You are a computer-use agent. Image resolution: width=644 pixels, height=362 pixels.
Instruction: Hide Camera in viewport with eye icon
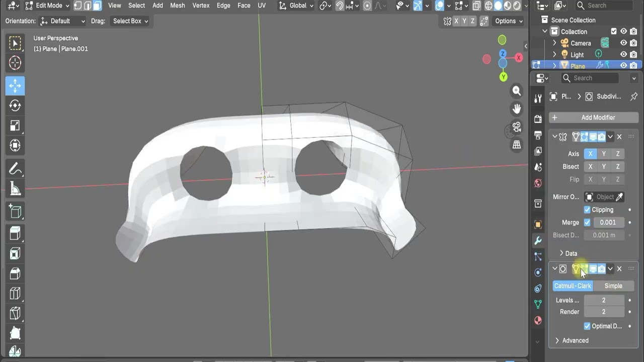pyautogui.click(x=624, y=43)
